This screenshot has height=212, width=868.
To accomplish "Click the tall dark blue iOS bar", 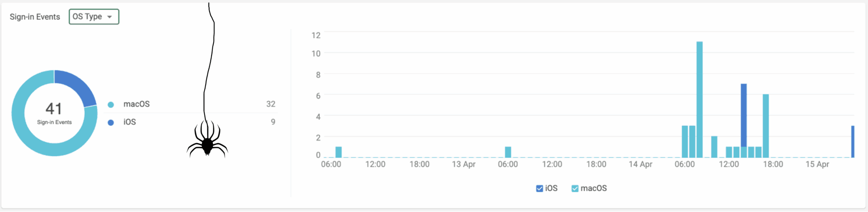I will [744, 115].
